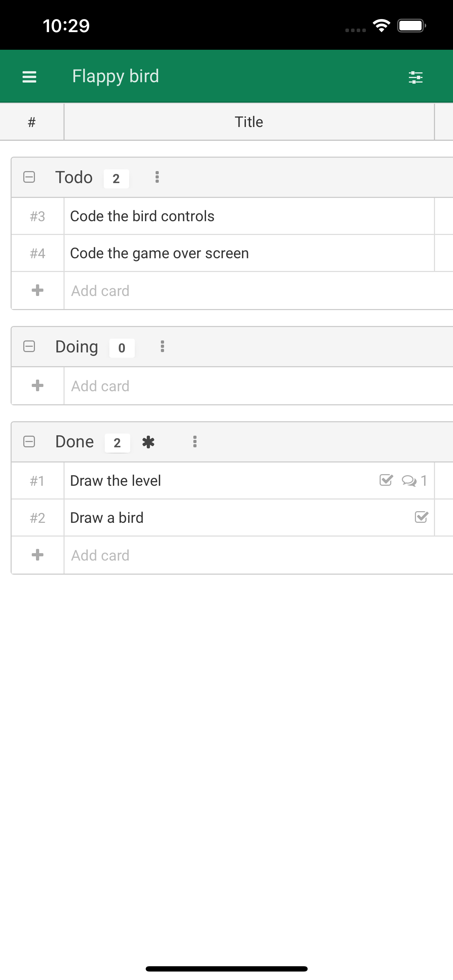Collapse the Done list
The height and width of the screenshot is (980, 453).
pyautogui.click(x=29, y=442)
